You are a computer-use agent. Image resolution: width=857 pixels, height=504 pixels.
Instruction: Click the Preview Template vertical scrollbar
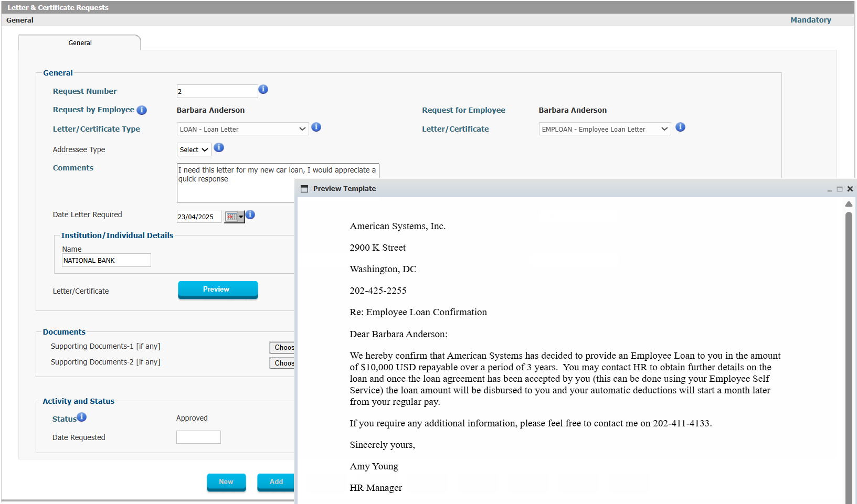click(849, 357)
